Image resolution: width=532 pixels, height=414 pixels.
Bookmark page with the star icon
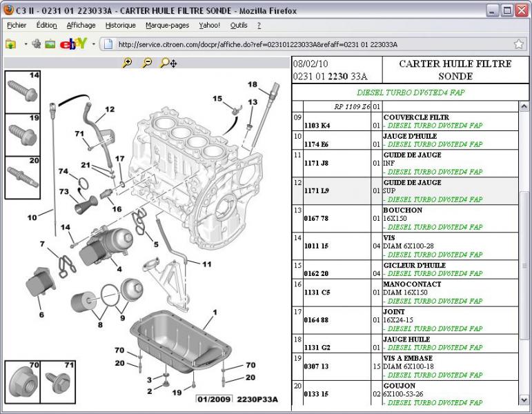(519, 43)
